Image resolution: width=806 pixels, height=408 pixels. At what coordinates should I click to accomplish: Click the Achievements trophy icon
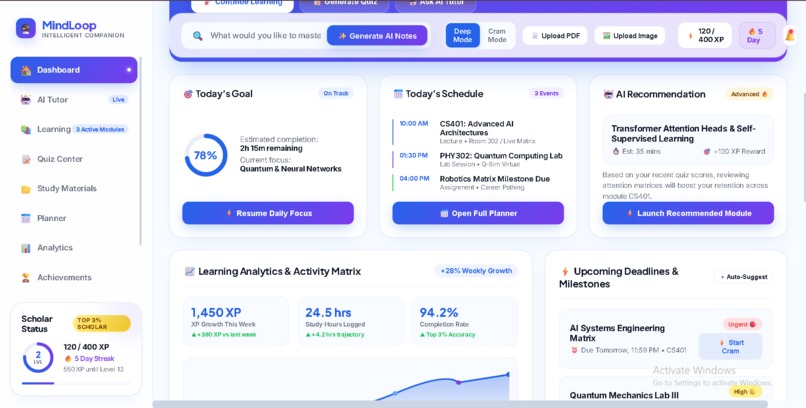pos(26,277)
